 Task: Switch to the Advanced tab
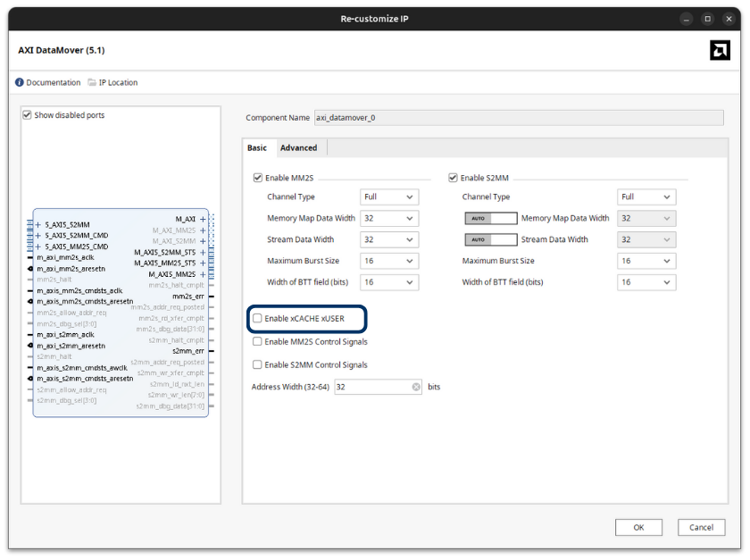299,147
